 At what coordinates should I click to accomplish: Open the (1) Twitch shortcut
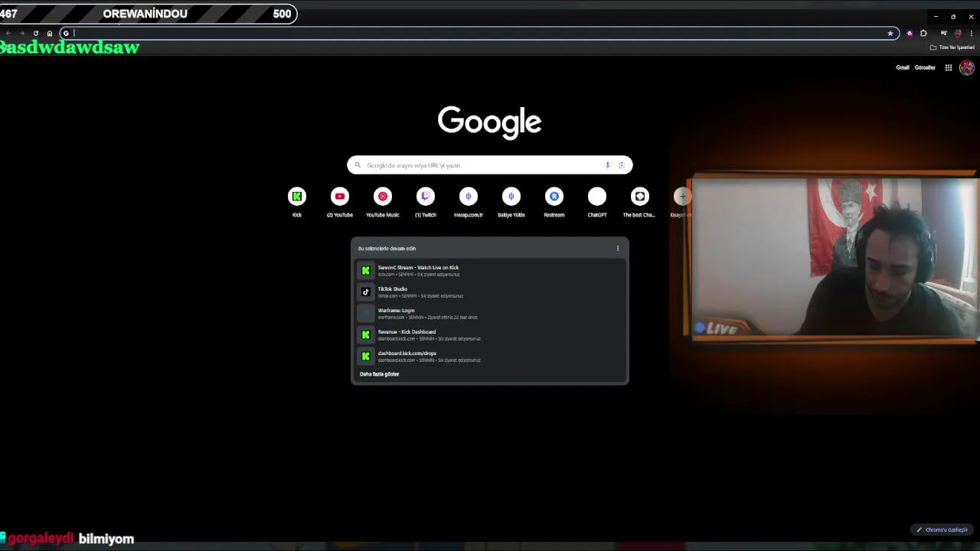(x=426, y=197)
